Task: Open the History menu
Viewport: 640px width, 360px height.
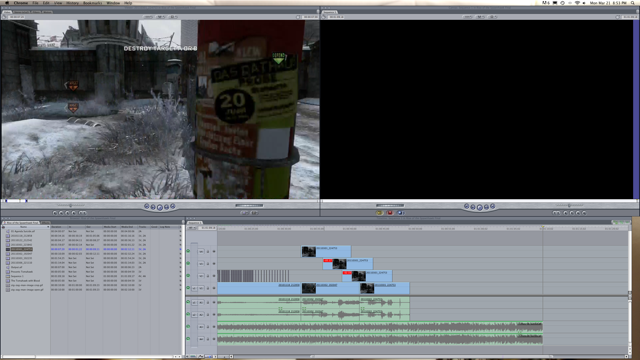Action: tap(72, 3)
